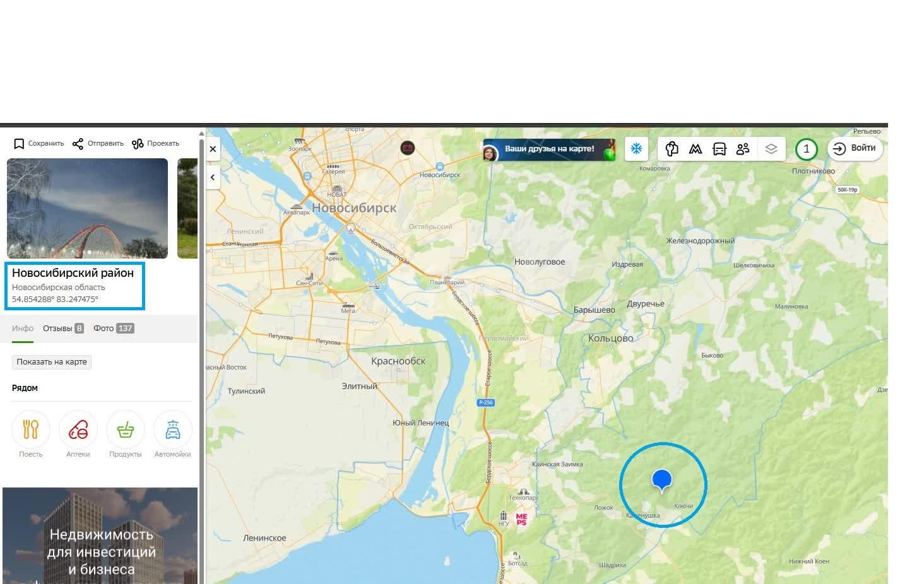Screen dimensions: 924x584
Task: Toggle the metro layer icon
Action: tap(696, 149)
